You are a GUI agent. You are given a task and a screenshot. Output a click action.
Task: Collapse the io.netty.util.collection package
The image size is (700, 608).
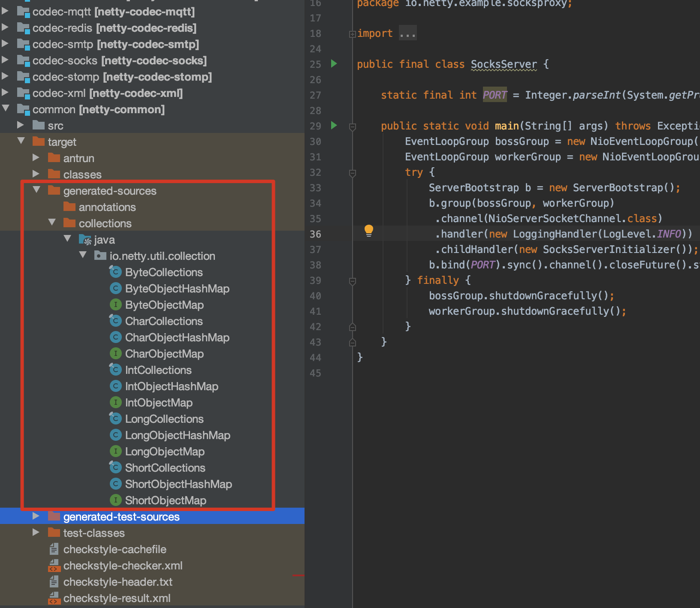tap(83, 255)
